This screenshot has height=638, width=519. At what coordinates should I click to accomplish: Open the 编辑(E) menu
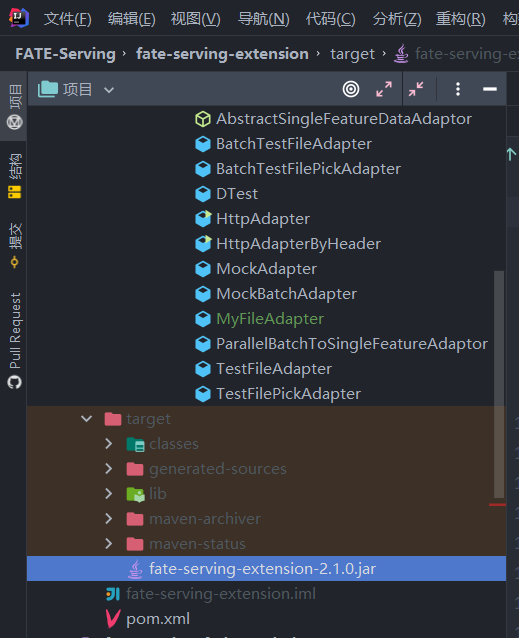(x=131, y=19)
